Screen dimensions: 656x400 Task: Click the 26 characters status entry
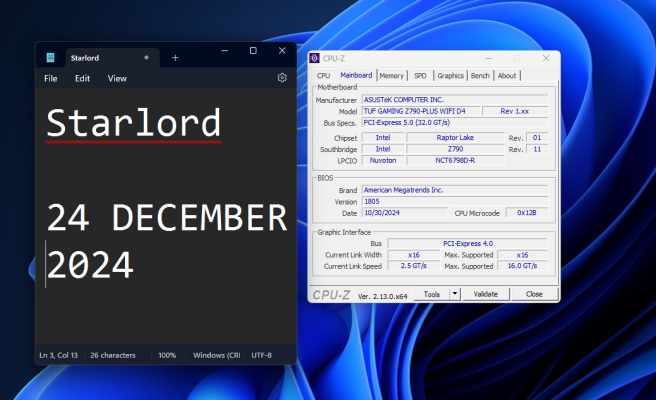coord(113,355)
